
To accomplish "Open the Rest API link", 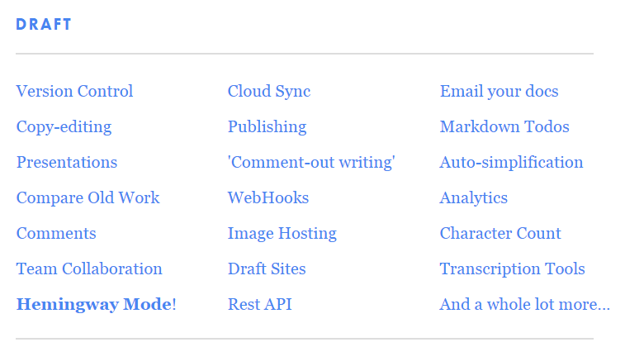I will [x=260, y=305].
